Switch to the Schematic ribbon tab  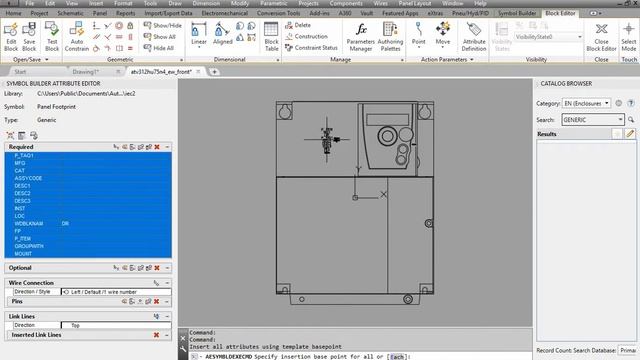click(x=70, y=13)
